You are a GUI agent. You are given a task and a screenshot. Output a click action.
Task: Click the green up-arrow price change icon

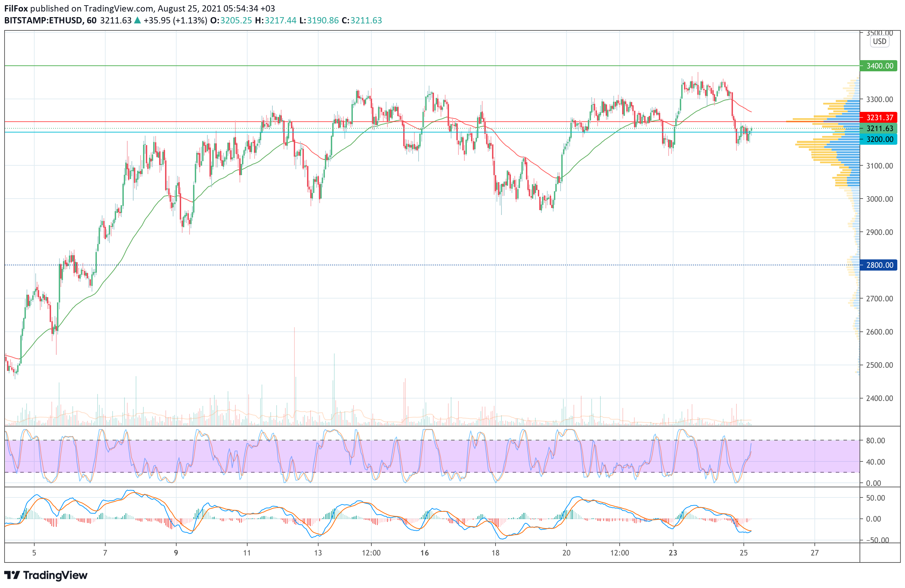[x=137, y=21]
